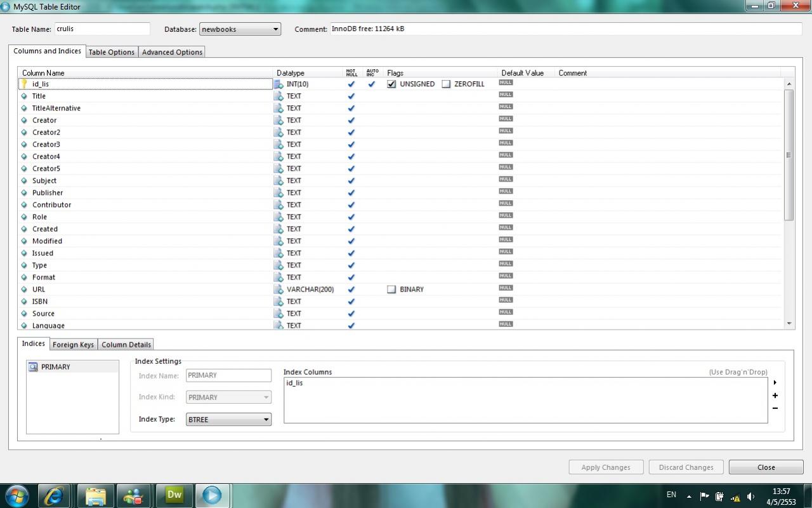Image resolution: width=812 pixels, height=508 pixels.
Task: Switch to Table Options tab
Action: coord(112,52)
